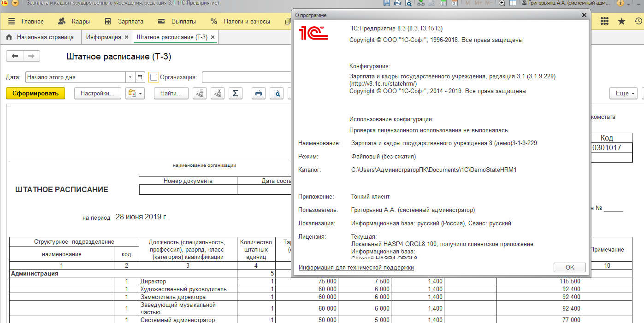Open the Еще dropdown menu
The image size is (644, 323).
624,93
